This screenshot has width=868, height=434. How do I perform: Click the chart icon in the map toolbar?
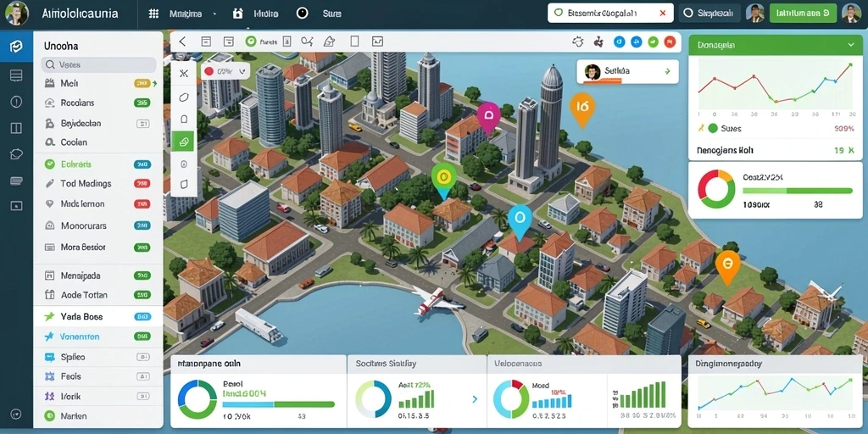377,42
